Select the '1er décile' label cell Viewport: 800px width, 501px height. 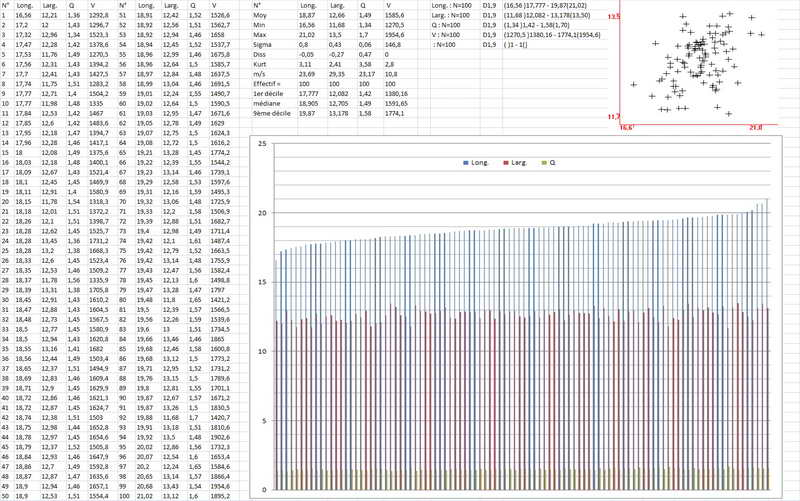[x=273, y=92]
